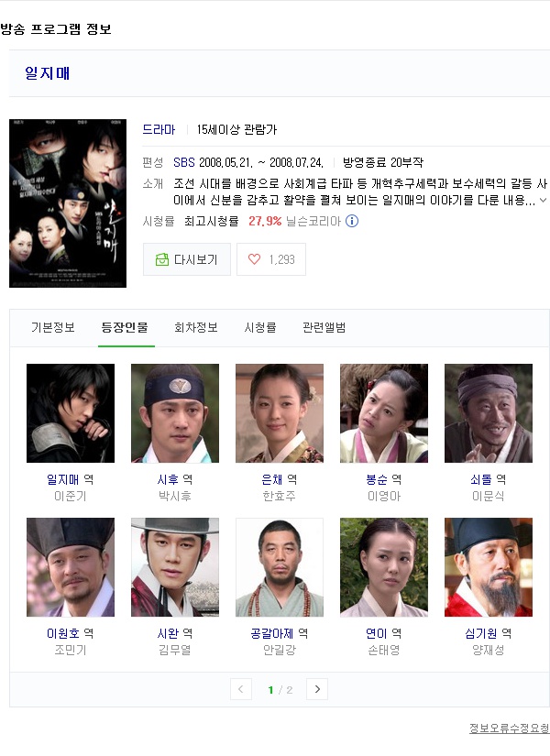
Task: Expand the truncated 소개 description chevron
Action: (544, 200)
